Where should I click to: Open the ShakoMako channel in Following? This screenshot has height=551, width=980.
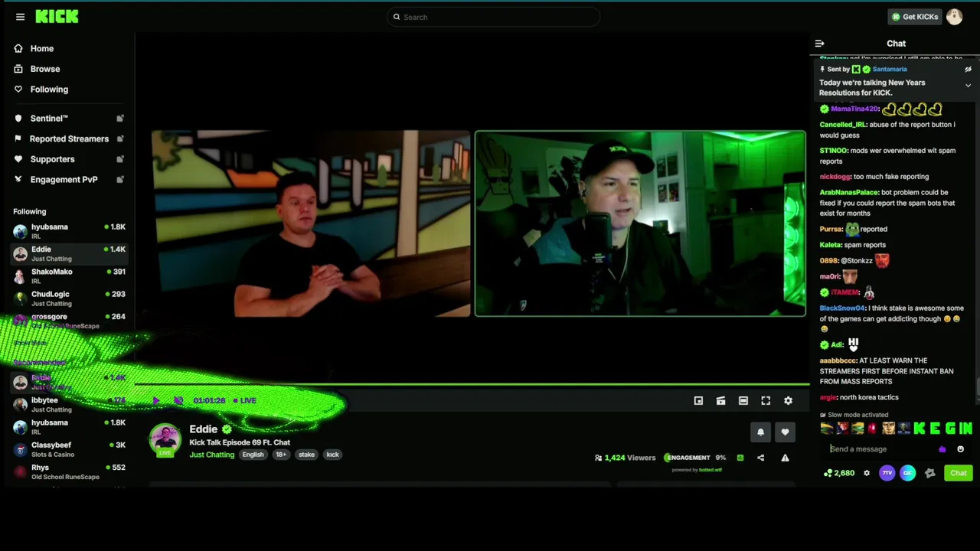[x=69, y=276]
